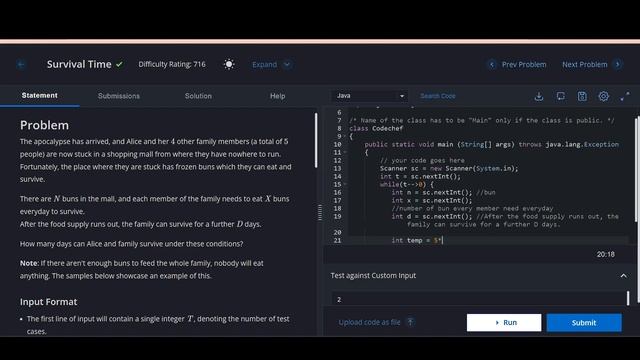Click the cursor position indicator '20:18'
The image size is (640, 360).
tap(605, 254)
